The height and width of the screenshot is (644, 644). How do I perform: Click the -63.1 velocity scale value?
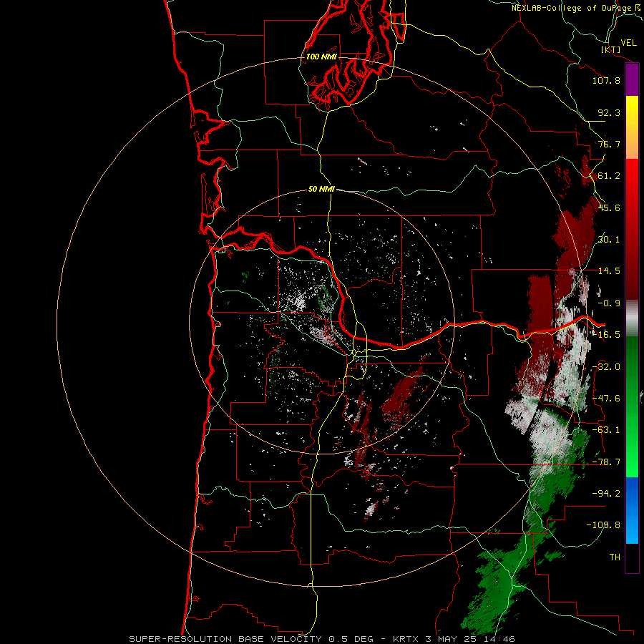pyautogui.click(x=606, y=430)
